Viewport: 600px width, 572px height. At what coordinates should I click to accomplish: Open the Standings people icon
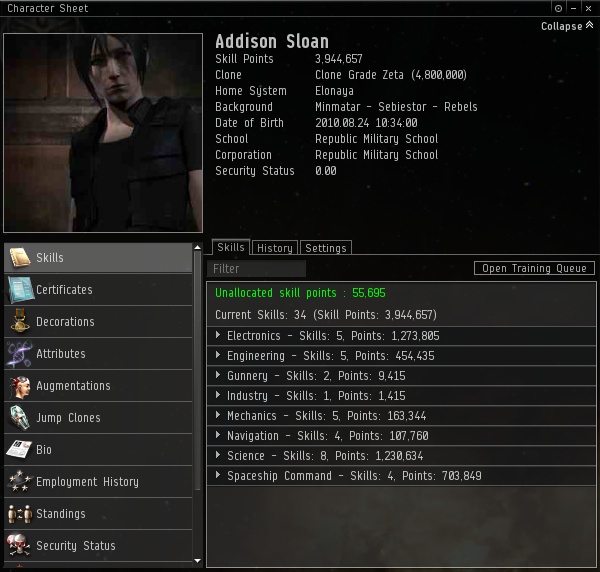tap(19, 514)
